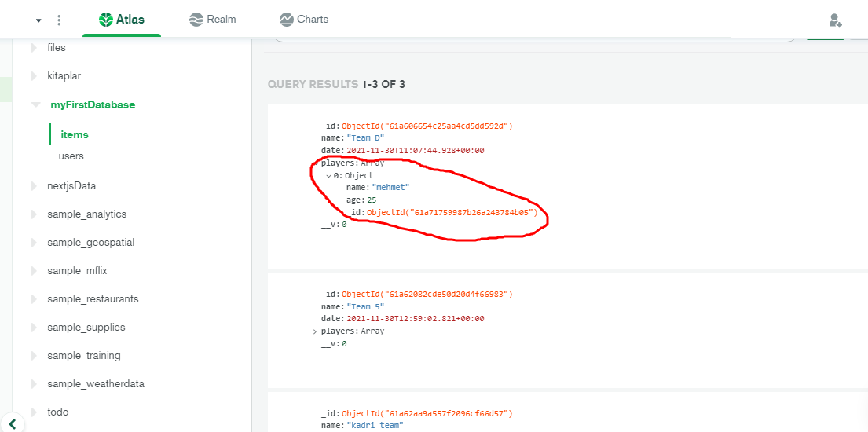Screen dimensions: 868x432
Task: Expand the sample_mflix database
Action: 35,271
